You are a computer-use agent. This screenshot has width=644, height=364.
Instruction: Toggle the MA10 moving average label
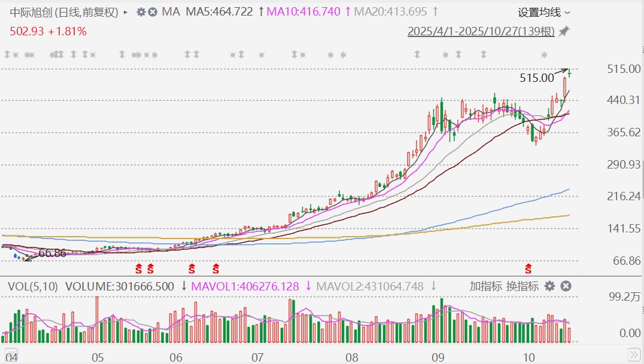coord(303,12)
